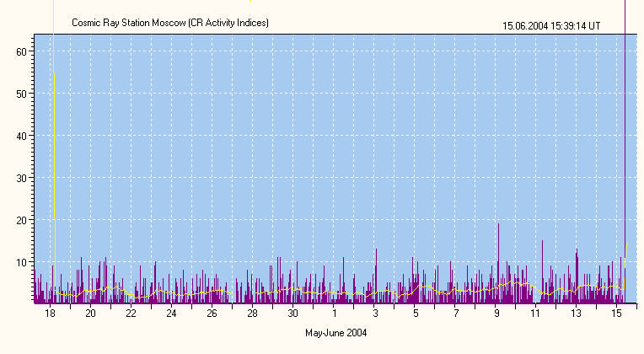The height and width of the screenshot is (354, 644).
Task: Click the x-axis date label 30
Action: click(292, 314)
